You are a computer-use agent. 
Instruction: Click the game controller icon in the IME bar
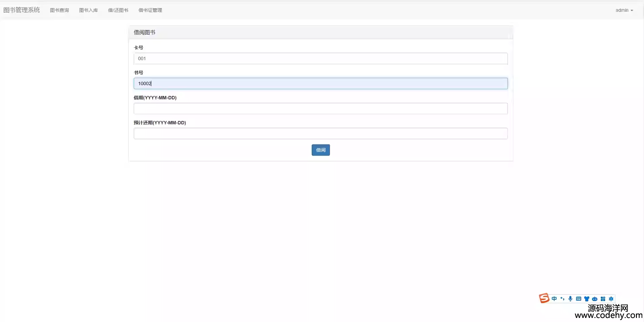[595, 299]
